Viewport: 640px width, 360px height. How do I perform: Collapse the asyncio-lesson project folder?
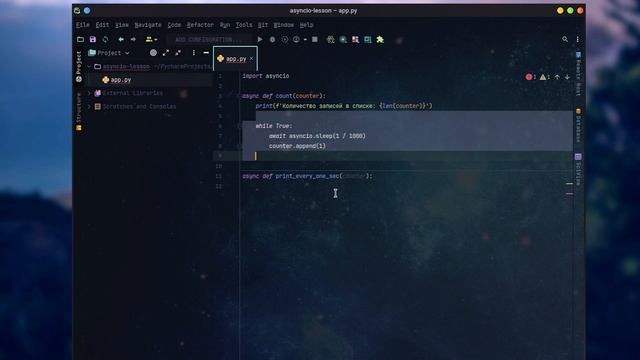click(89, 67)
